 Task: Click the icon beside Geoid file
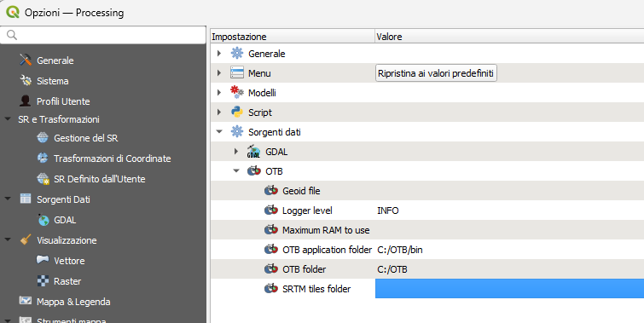[x=271, y=190]
